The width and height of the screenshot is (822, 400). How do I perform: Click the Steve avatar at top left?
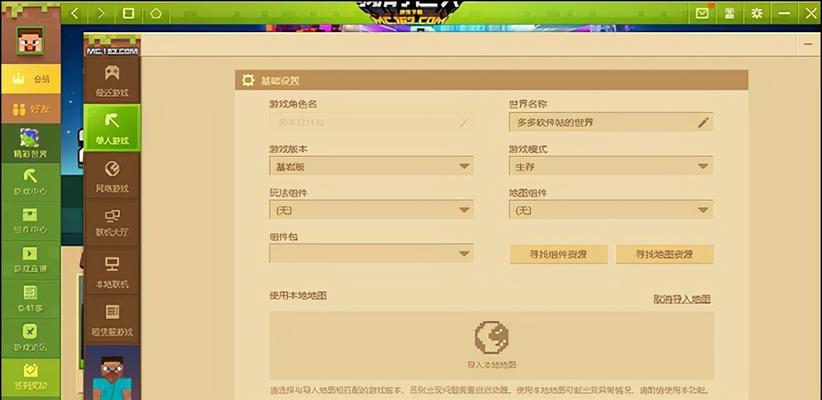[x=30, y=40]
